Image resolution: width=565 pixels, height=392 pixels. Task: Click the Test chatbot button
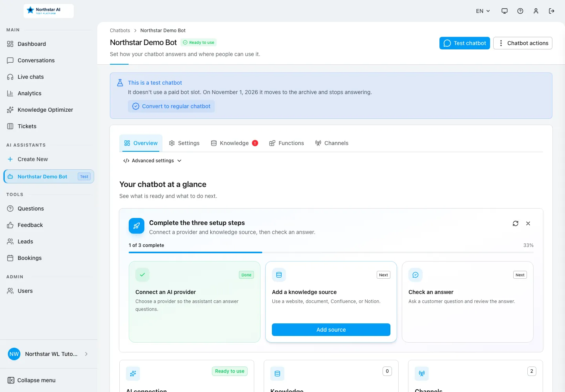coord(465,43)
